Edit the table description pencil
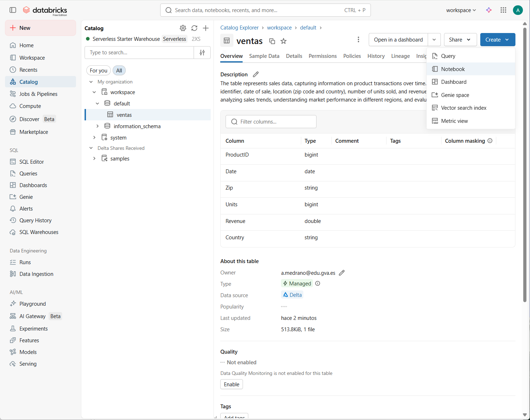Screen dimensions: 530x420 click(x=256, y=74)
